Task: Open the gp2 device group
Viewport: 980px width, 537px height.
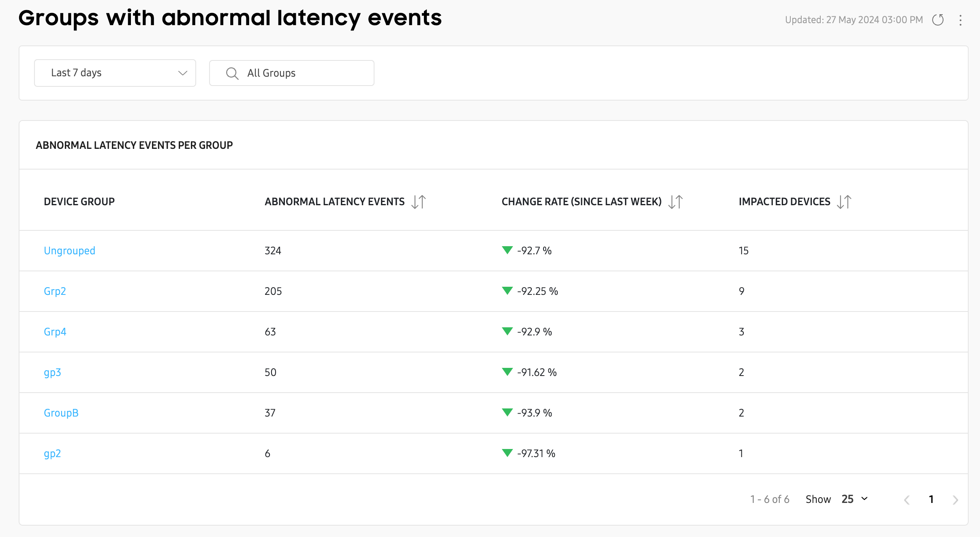Action: pos(52,453)
